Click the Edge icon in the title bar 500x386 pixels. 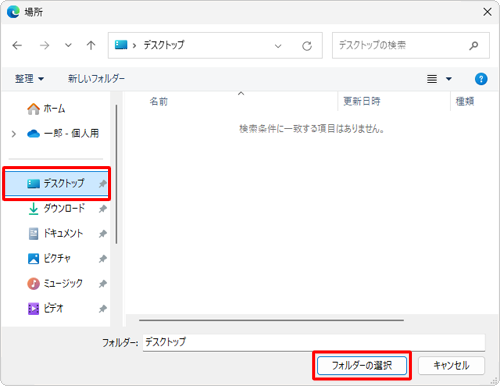point(13,12)
